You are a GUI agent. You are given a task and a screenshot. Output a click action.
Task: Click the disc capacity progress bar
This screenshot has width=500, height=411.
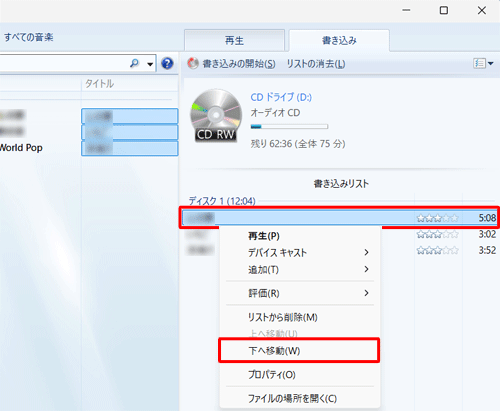(x=289, y=127)
